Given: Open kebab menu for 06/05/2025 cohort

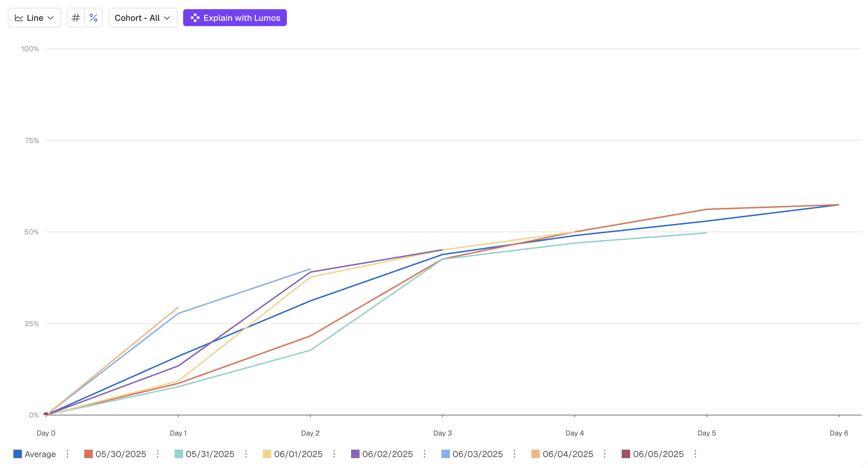Looking at the screenshot, I should coord(695,454).
